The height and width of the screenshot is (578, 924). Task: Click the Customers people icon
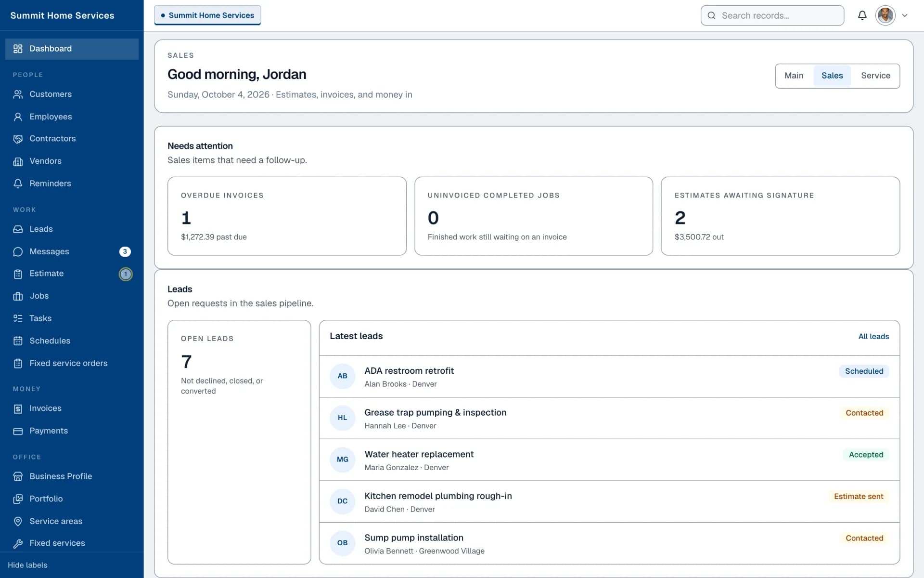click(18, 94)
